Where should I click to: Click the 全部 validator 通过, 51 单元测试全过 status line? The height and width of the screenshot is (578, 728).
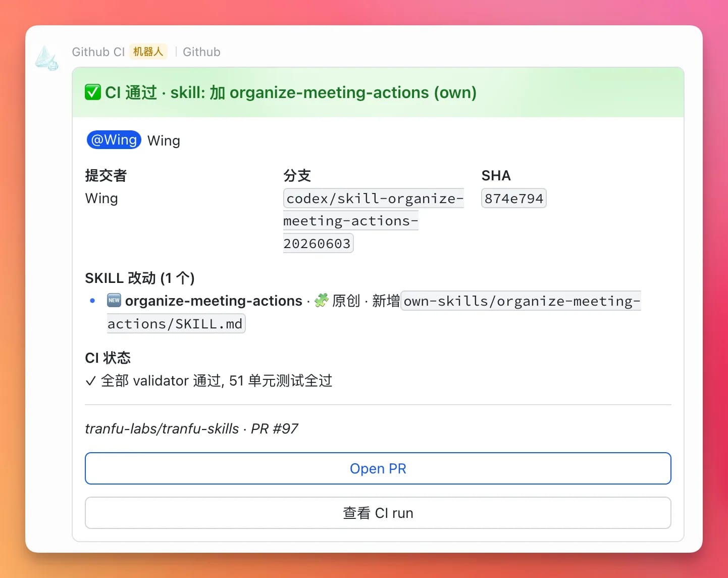click(209, 380)
